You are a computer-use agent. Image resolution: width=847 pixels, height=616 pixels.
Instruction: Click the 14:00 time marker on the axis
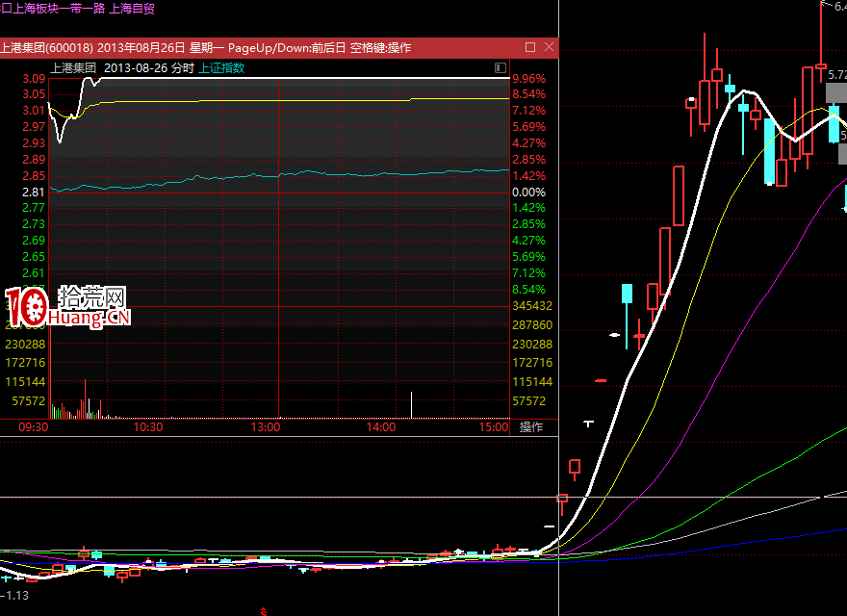click(381, 426)
